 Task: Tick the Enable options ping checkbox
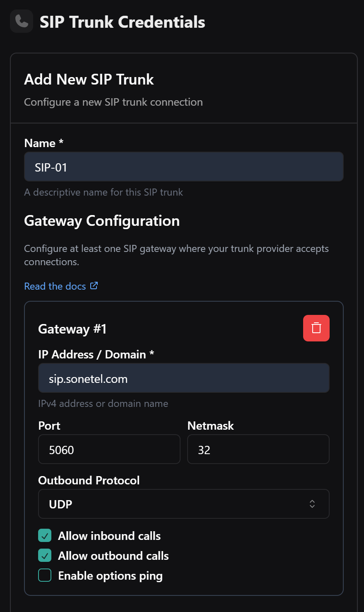pyautogui.click(x=45, y=576)
